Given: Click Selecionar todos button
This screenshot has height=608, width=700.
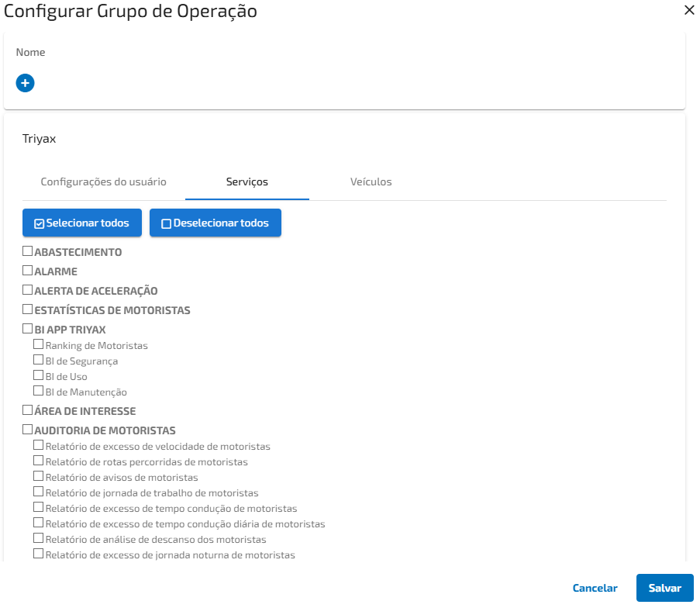Looking at the screenshot, I should 82,223.
